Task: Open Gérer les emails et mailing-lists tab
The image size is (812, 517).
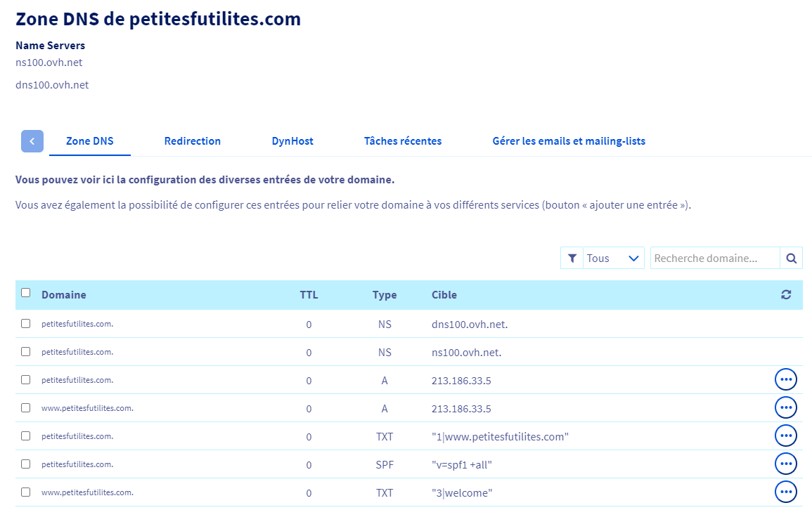Action: (x=569, y=141)
